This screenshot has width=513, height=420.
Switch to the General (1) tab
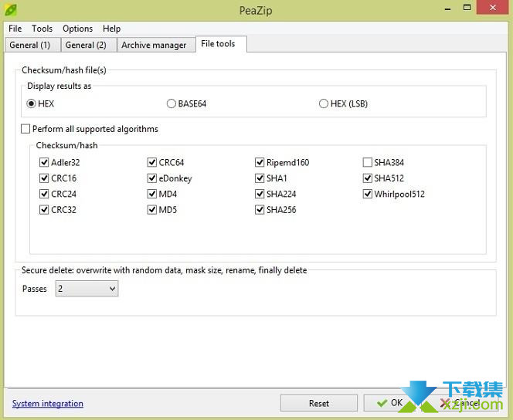pyautogui.click(x=32, y=45)
